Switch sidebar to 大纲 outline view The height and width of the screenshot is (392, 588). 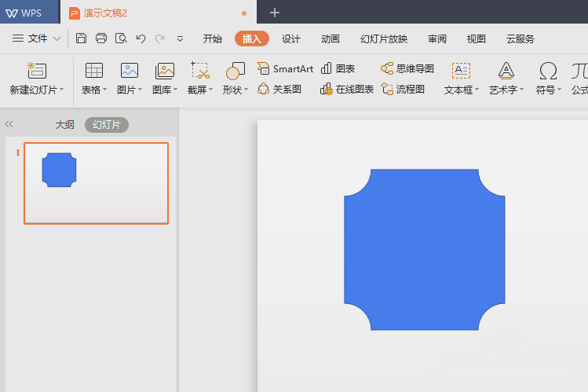pos(64,124)
